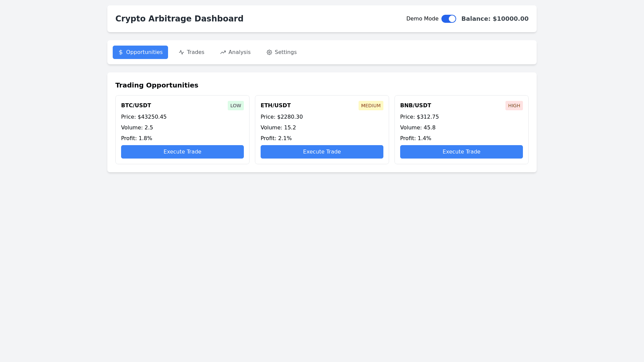The image size is (644, 362).
Task: Click the gear icon beside Settings
Action: [x=269, y=52]
